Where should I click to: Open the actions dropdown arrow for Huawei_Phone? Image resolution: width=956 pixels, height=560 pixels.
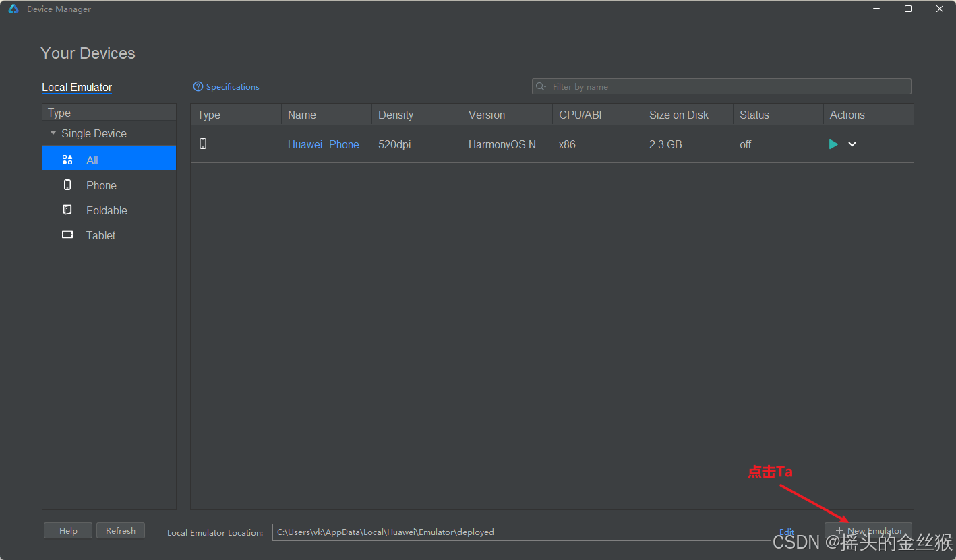[852, 144]
